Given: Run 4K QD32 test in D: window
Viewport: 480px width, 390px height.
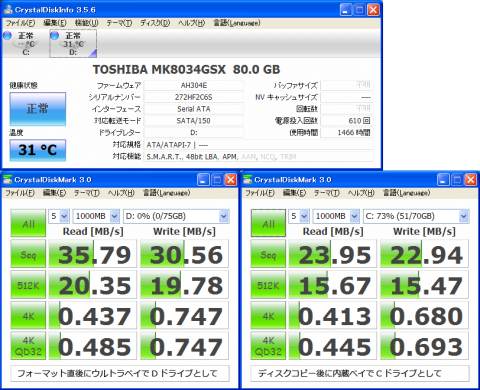Looking at the screenshot, I should pyautogui.click(x=28, y=346).
